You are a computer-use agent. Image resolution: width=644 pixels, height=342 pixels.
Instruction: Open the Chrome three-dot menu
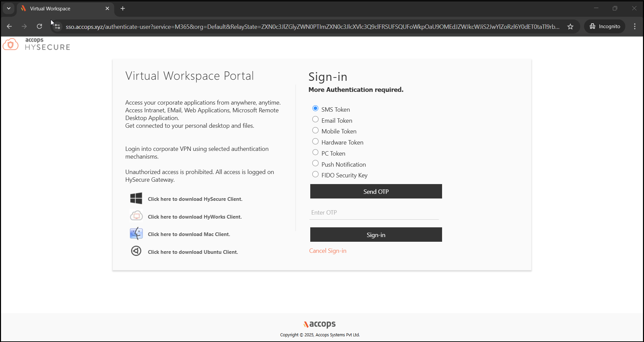635,26
